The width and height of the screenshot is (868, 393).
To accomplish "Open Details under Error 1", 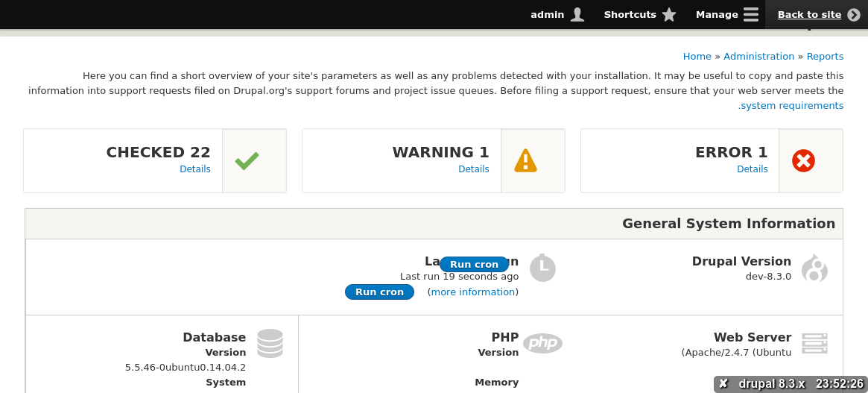I will 753,169.
